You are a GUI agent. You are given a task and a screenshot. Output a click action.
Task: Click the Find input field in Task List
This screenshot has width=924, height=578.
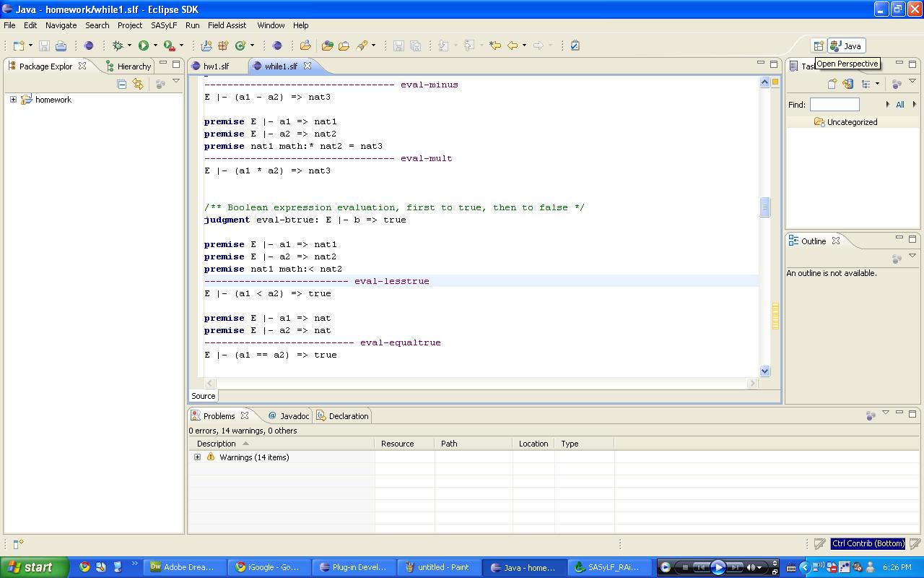[834, 105]
